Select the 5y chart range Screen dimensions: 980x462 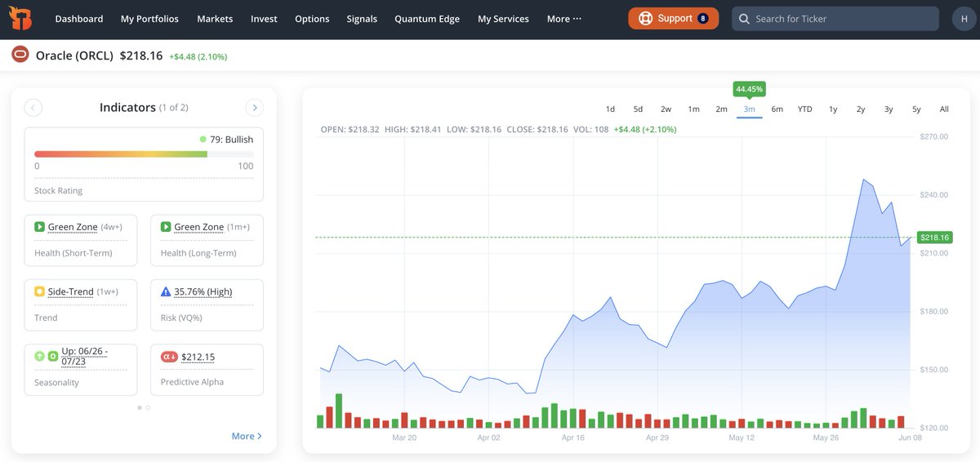pyautogui.click(x=916, y=109)
